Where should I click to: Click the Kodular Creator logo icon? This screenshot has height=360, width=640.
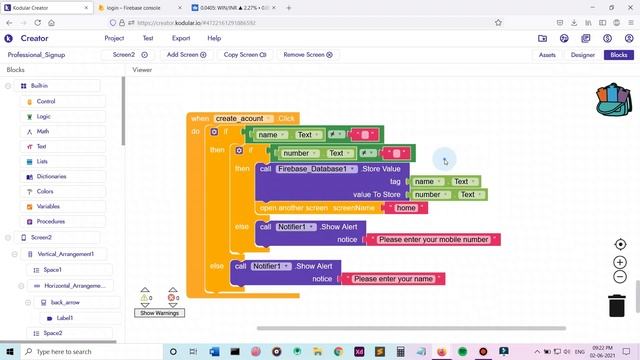tap(9, 38)
